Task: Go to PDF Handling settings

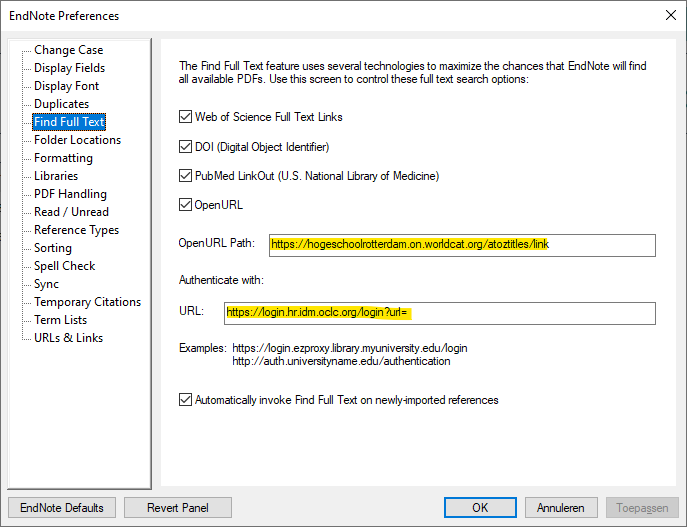Action: coord(70,194)
